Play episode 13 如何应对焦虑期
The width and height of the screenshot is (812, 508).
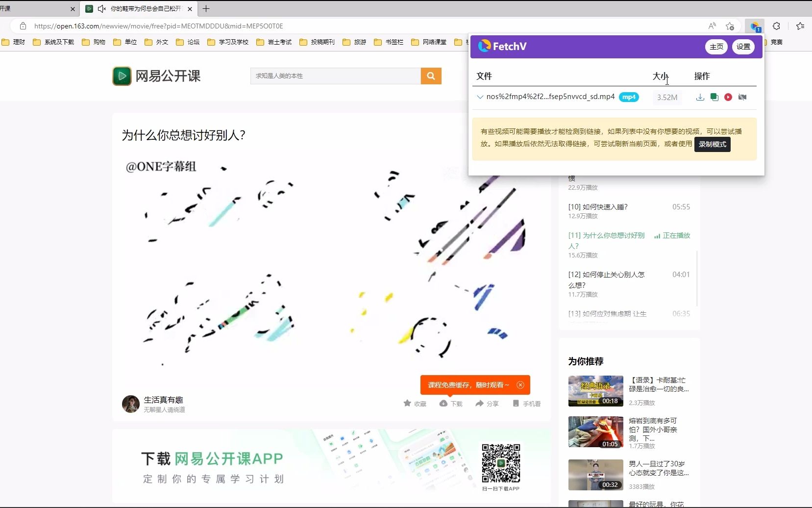tap(629, 314)
